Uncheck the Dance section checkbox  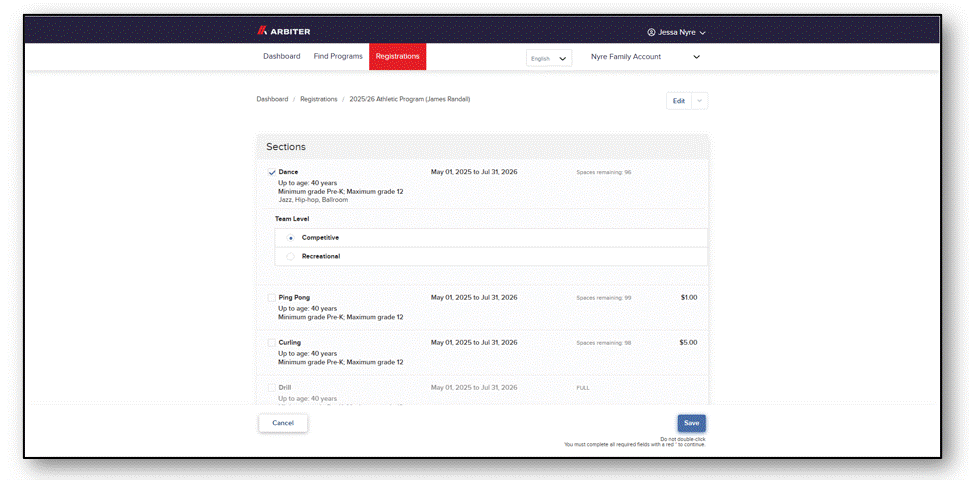point(272,173)
